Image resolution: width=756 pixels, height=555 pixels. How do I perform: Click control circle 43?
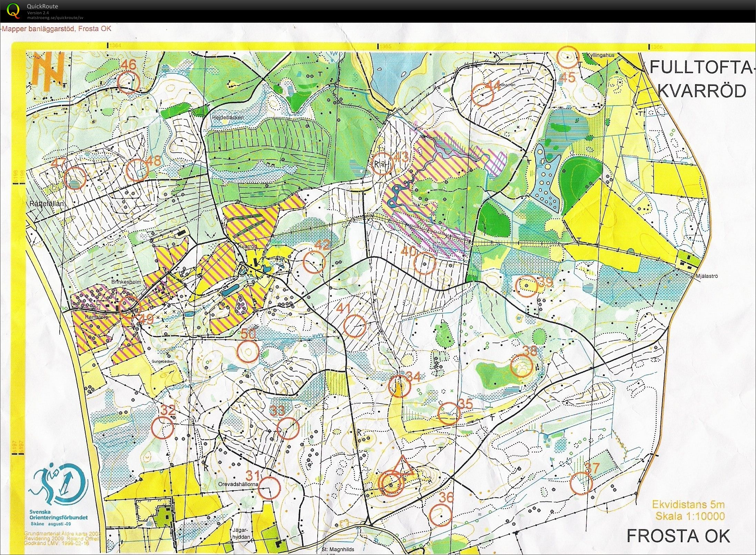(382, 163)
